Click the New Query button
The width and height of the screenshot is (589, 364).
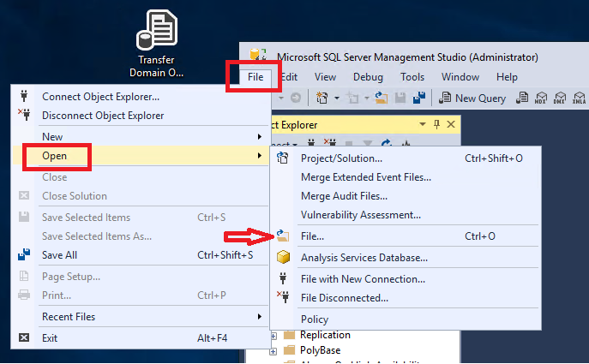(472, 98)
